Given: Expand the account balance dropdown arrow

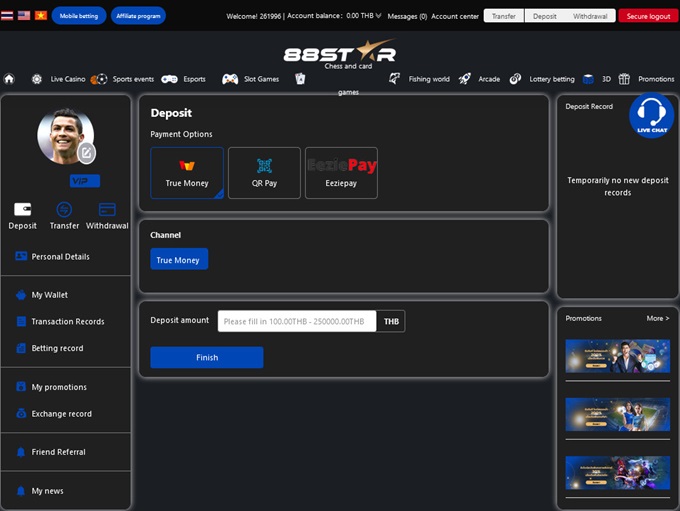Looking at the screenshot, I should pyautogui.click(x=378, y=16).
